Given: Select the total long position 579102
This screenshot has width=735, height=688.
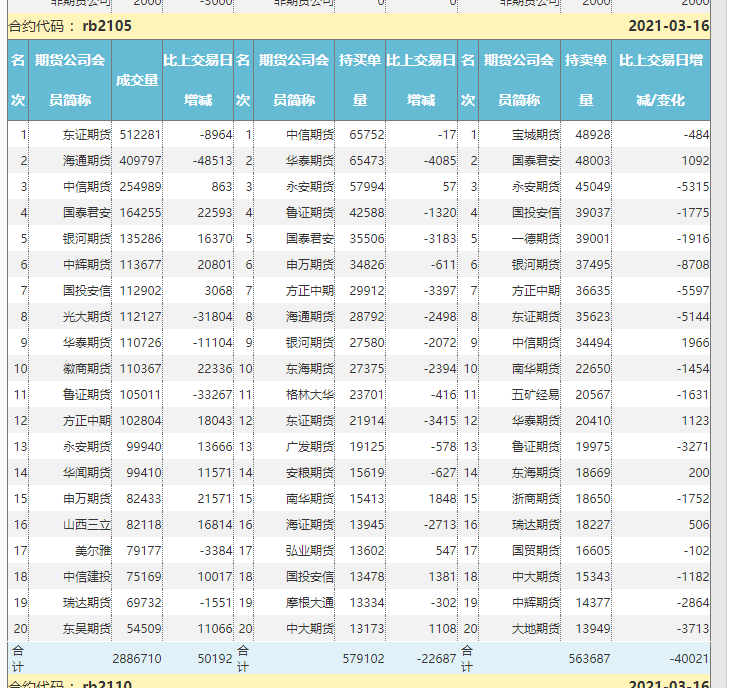Looking at the screenshot, I should (x=362, y=658).
